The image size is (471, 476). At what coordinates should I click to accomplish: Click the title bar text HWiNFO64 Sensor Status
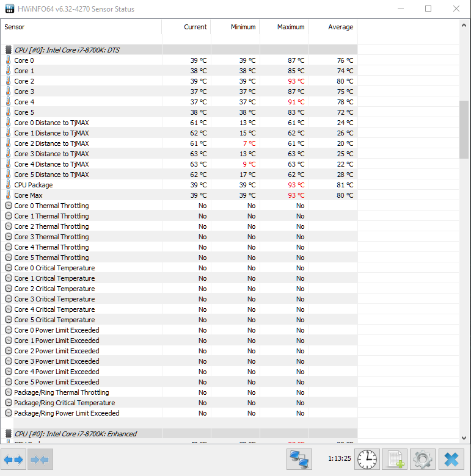pos(76,9)
